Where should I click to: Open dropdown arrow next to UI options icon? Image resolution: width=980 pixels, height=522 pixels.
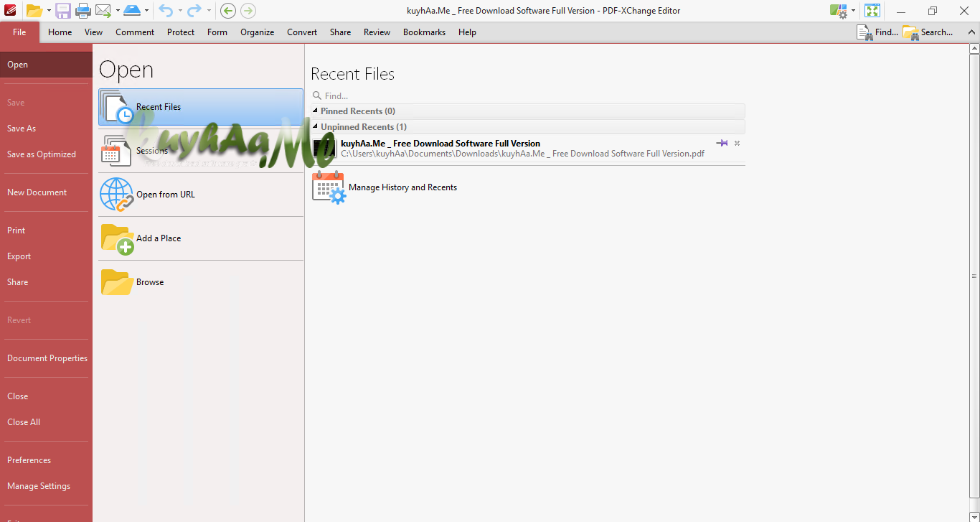[853, 11]
